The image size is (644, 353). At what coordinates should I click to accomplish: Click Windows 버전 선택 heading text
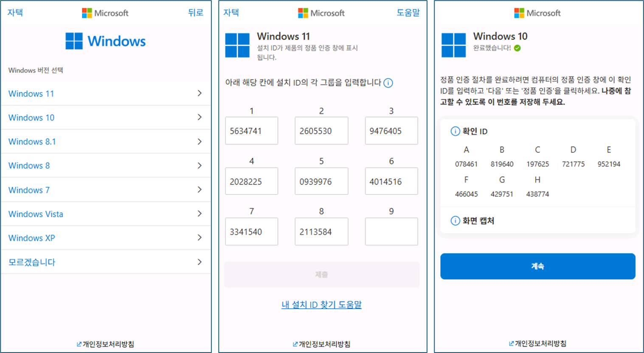coord(36,70)
